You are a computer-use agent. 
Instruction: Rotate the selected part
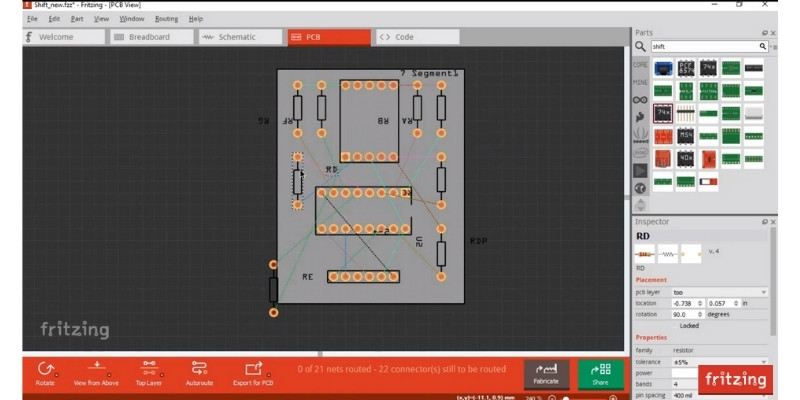pyautogui.click(x=45, y=373)
